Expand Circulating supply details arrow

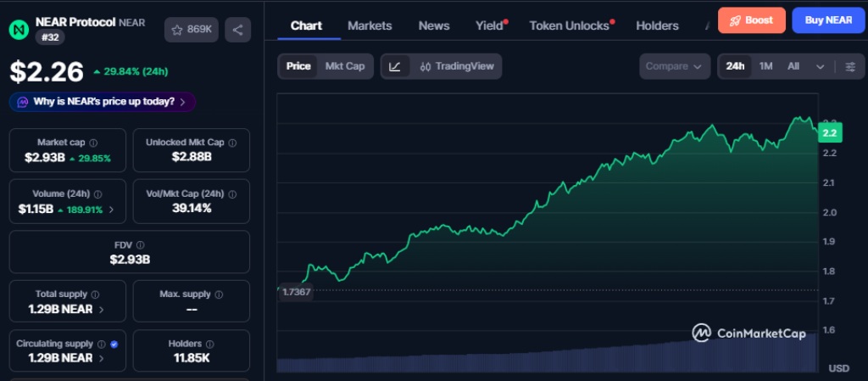[x=101, y=358]
